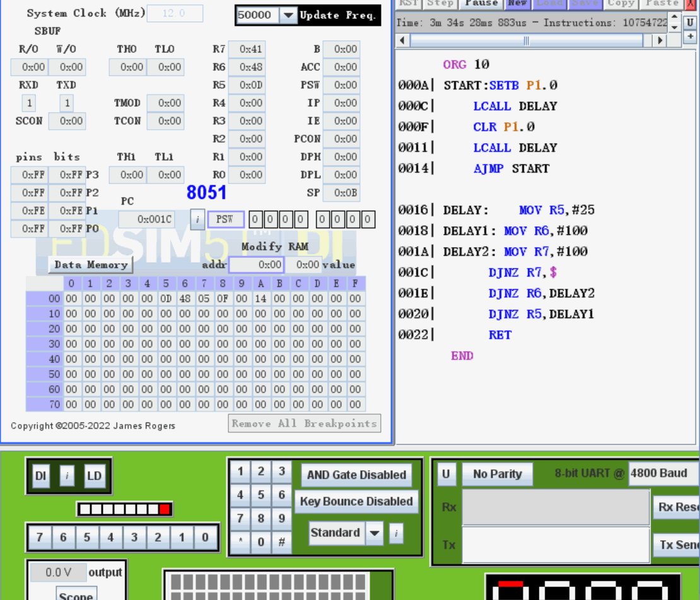Image resolution: width=700 pixels, height=600 pixels.
Task: Click the info button beside PSW
Action: (x=197, y=219)
